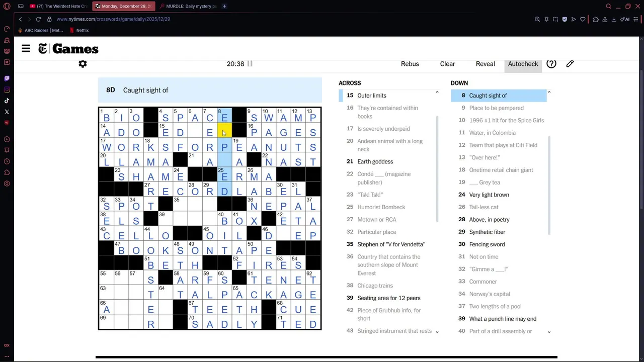Click the AI assistant icon in toolbar
Screen dimensions: 644x362
[625, 19]
